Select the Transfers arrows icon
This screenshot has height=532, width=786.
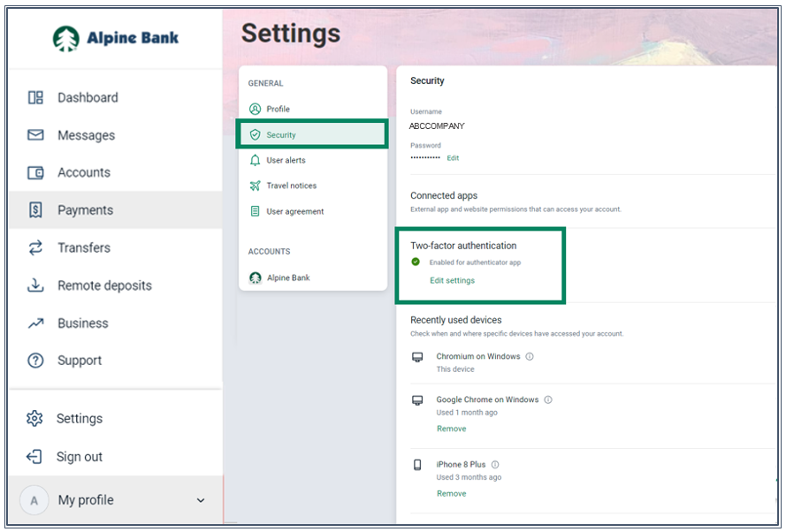[x=35, y=248]
